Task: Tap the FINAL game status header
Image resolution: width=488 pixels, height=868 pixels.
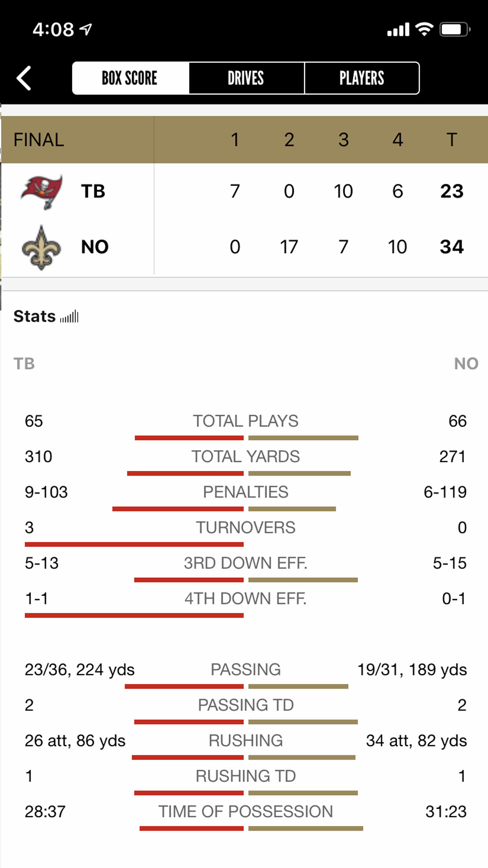Action: click(x=39, y=140)
